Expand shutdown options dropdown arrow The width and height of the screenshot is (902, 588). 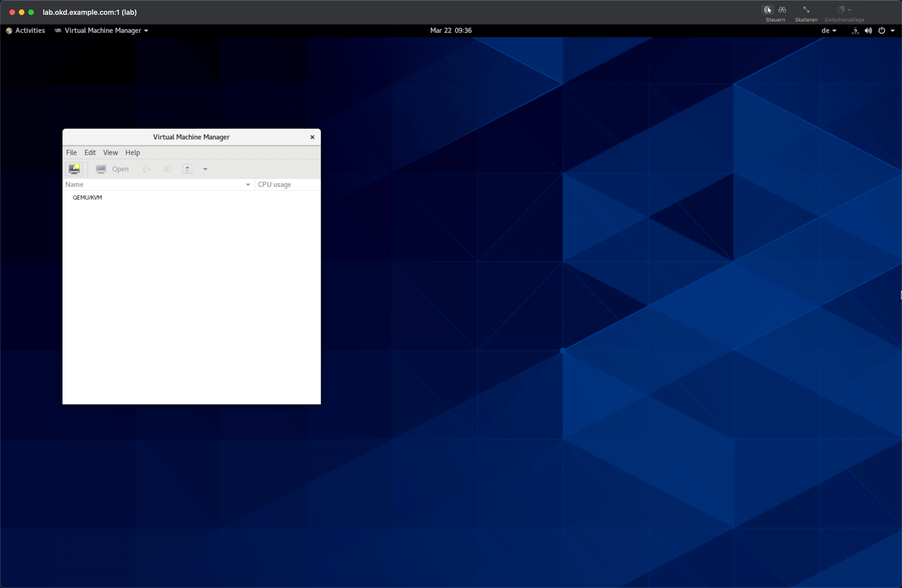(205, 169)
